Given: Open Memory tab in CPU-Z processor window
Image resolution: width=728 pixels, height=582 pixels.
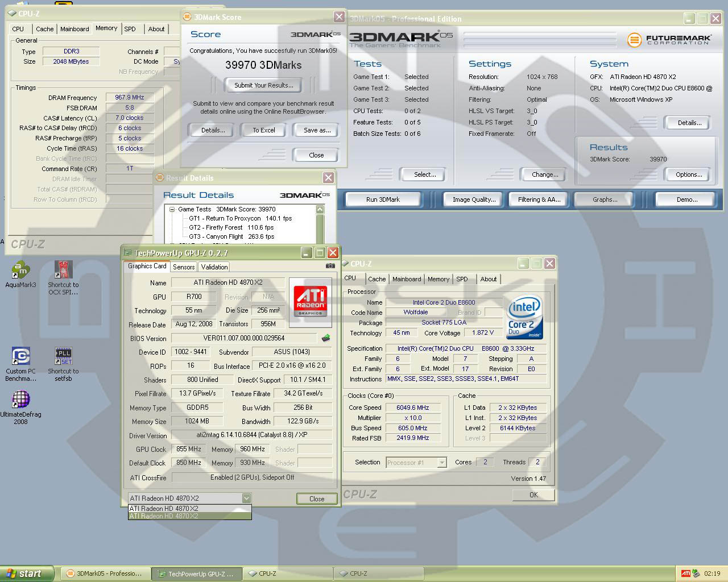Looking at the screenshot, I should (439, 279).
